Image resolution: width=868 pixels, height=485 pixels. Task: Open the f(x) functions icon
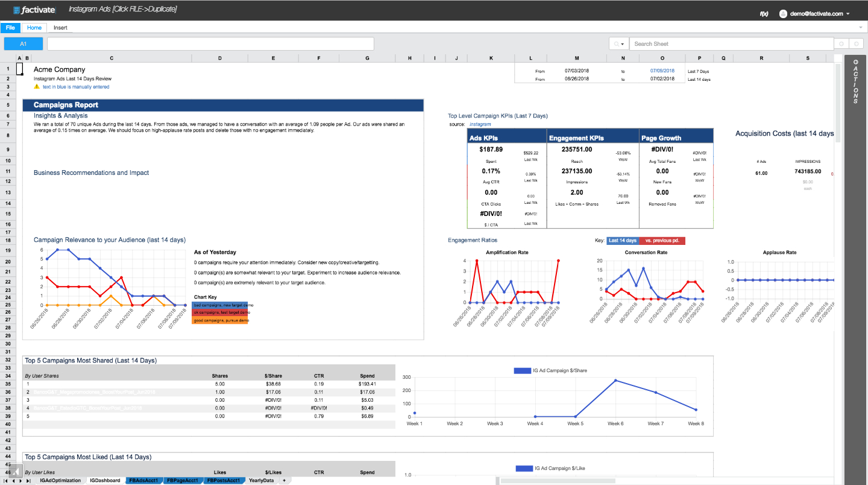point(764,13)
